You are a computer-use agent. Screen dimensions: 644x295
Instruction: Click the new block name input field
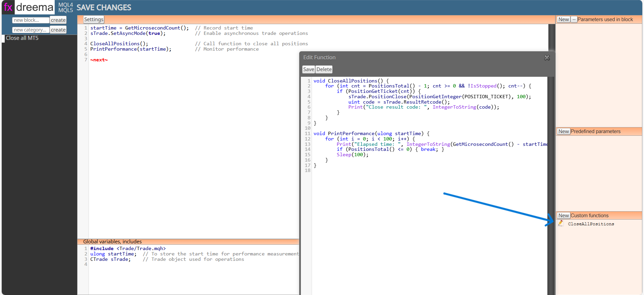(x=31, y=20)
